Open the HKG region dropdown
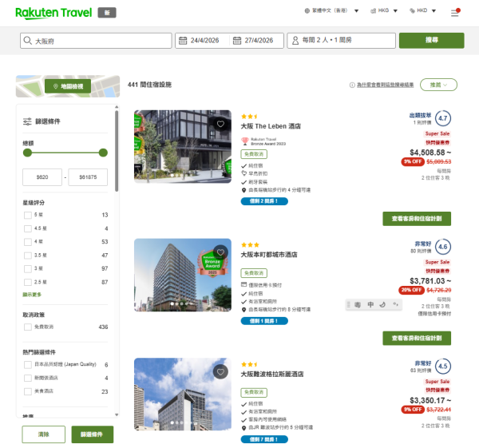Screen dimensions: 479x448 point(384,10)
